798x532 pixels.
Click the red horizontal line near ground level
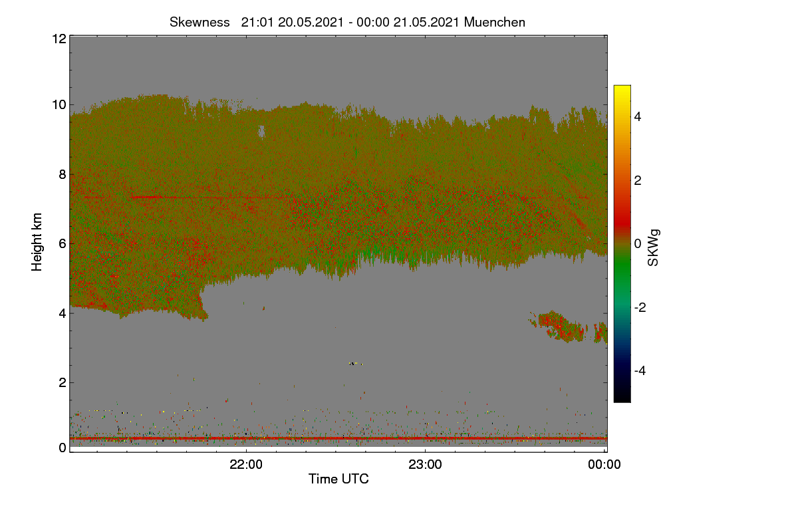[x=338, y=438]
